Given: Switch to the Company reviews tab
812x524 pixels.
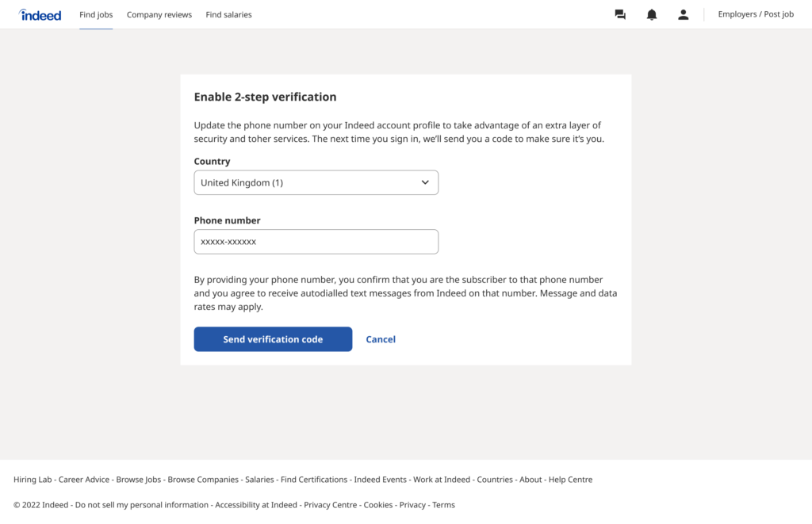Looking at the screenshot, I should point(159,14).
